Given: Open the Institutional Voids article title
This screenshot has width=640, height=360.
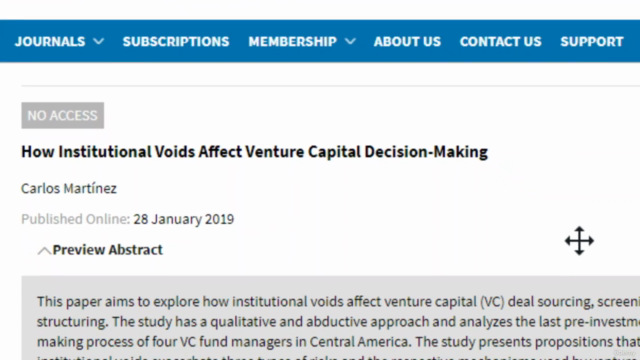Looking at the screenshot, I should click(x=254, y=152).
